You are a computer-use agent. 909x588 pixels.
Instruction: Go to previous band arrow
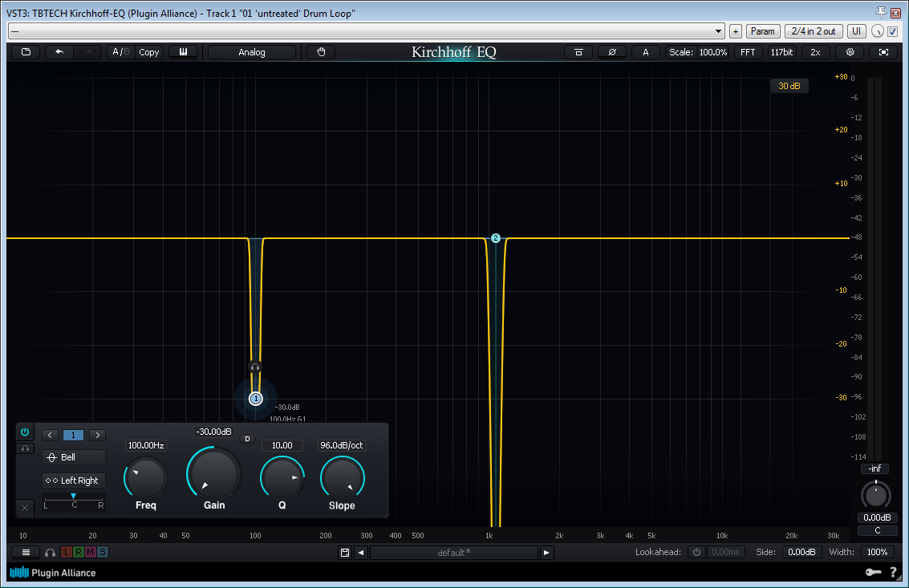50,435
